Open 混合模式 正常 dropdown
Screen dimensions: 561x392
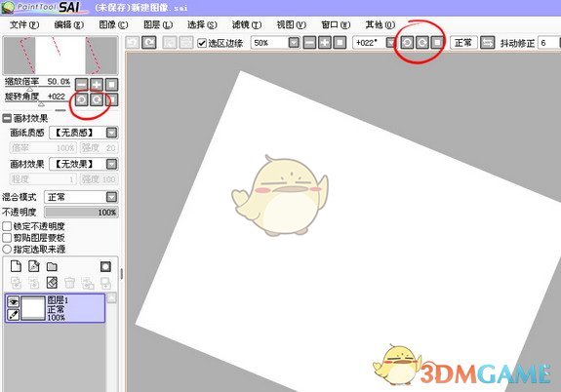coord(112,197)
